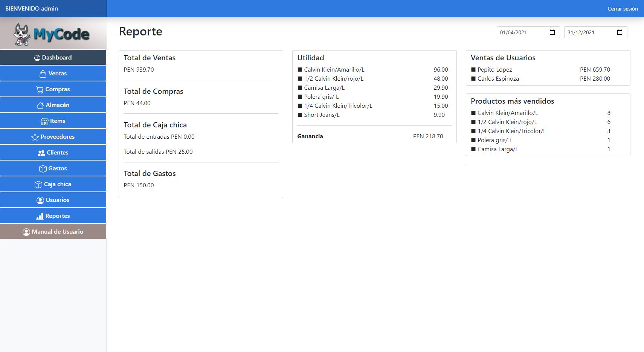The image size is (644, 352).
Task: Click the store icon beside Items
Action: tap(44, 121)
